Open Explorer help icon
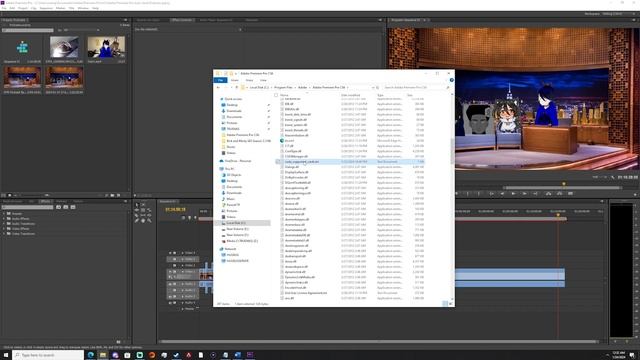Image resolution: width=640 pixels, height=360 pixels. [451, 80]
